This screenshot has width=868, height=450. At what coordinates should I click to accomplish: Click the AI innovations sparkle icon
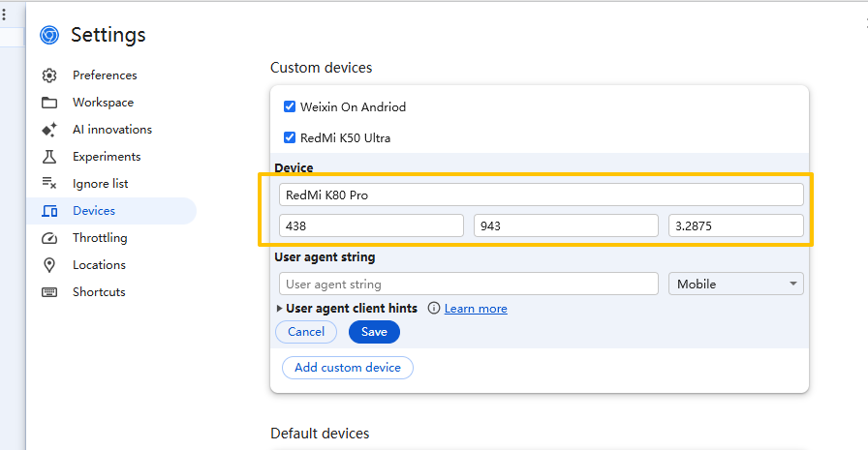point(49,130)
